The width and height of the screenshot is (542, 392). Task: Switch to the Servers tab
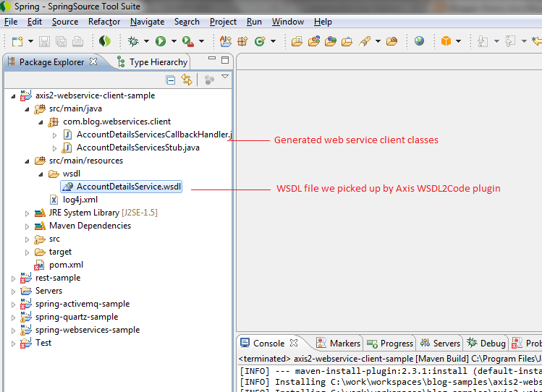coord(440,344)
